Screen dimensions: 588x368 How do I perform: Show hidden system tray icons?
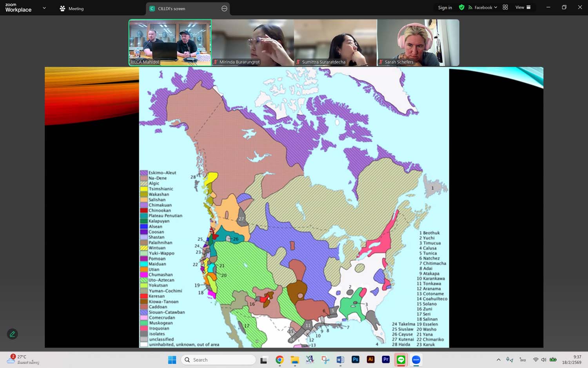(498, 359)
